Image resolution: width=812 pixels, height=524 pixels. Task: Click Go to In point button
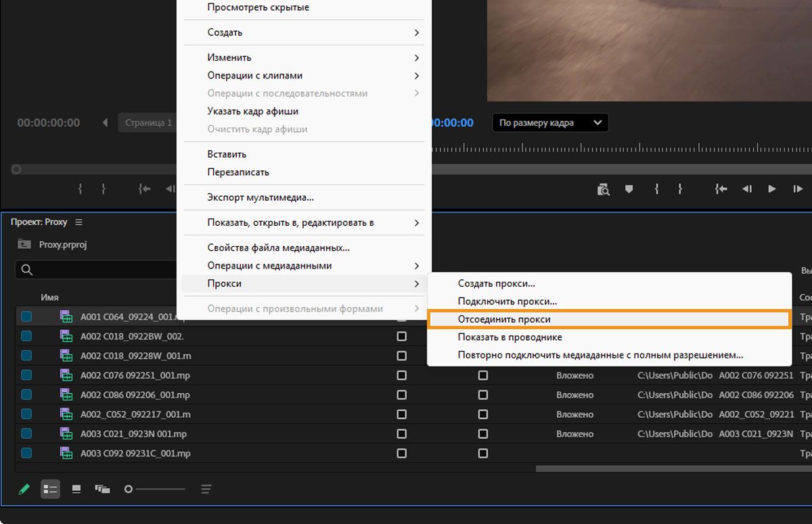pos(721,189)
